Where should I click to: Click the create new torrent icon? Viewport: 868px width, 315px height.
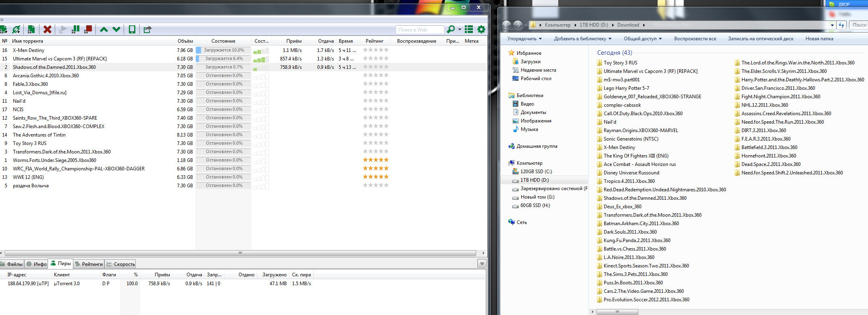[31, 29]
